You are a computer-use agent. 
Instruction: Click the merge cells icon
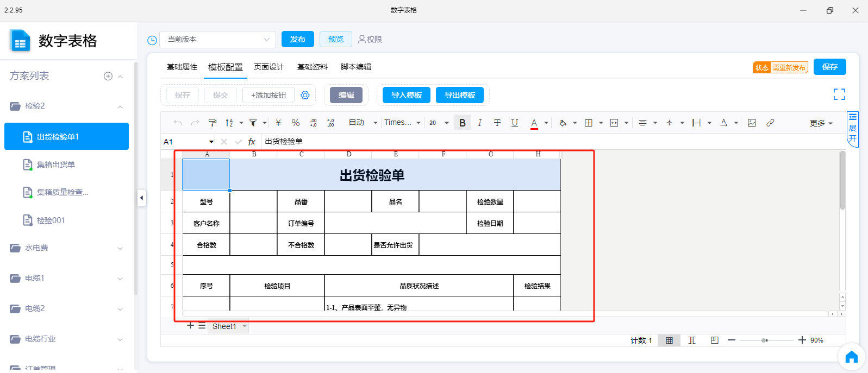click(614, 123)
